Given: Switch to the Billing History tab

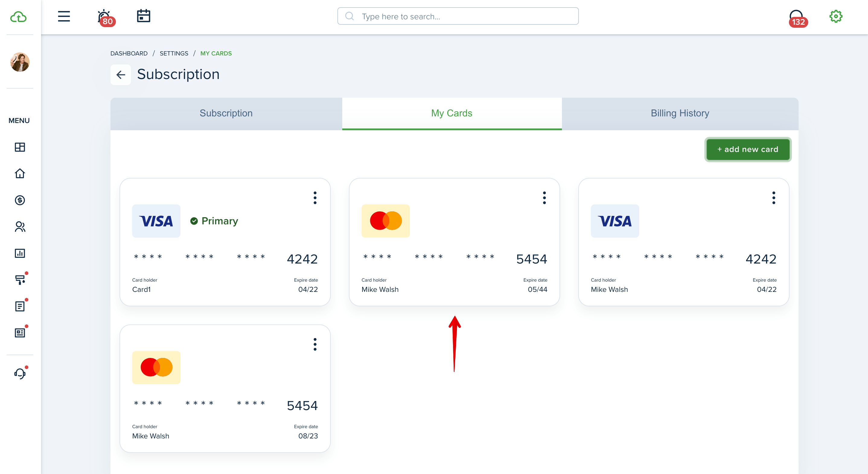Looking at the screenshot, I should [680, 113].
